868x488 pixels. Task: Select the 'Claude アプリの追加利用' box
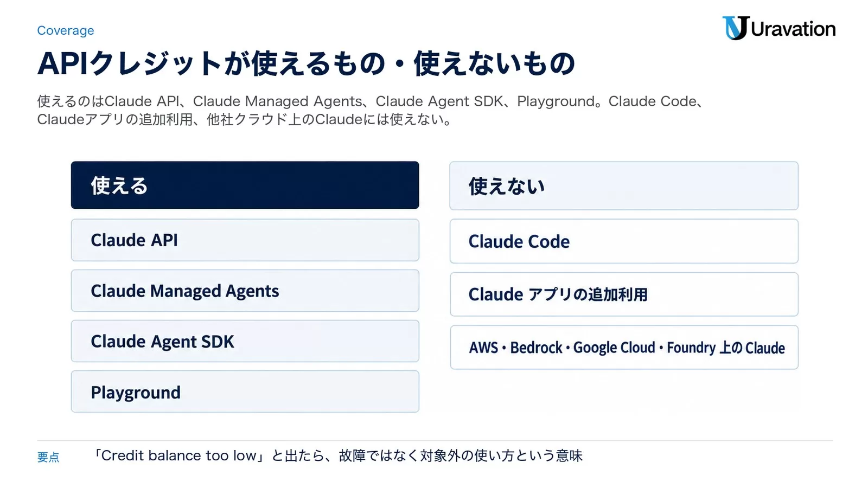624,294
